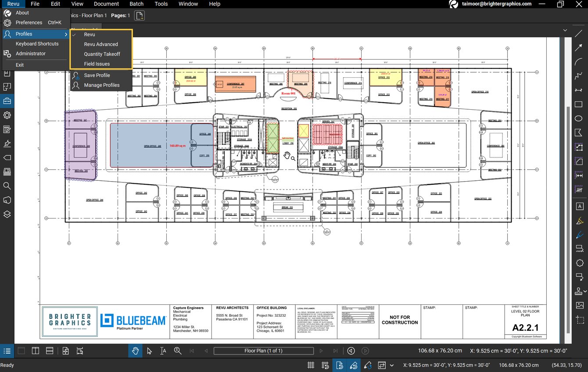
Task: Open the Thumbnails panel in the sidebar
Action: click(7, 87)
